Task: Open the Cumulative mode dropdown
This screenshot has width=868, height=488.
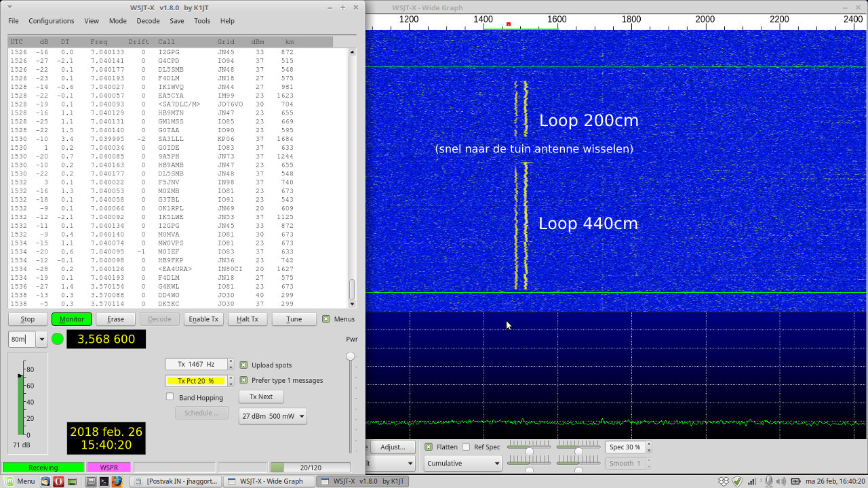Action: (x=461, y=464)
